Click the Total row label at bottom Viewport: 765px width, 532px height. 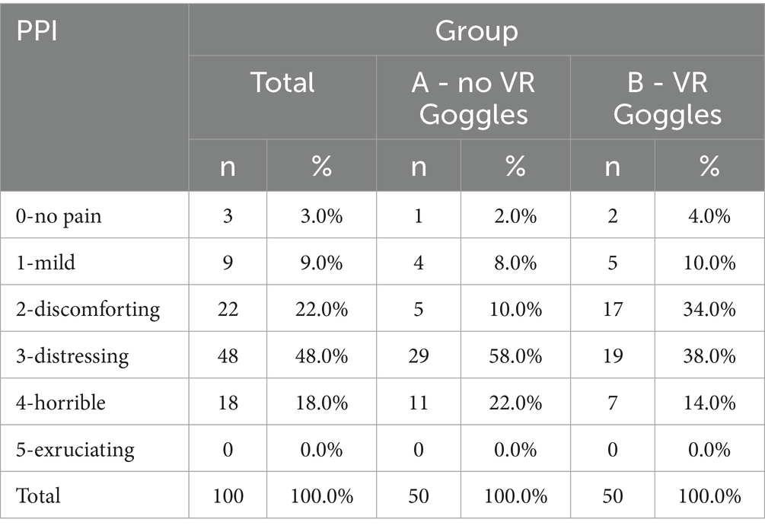[38, 495]
